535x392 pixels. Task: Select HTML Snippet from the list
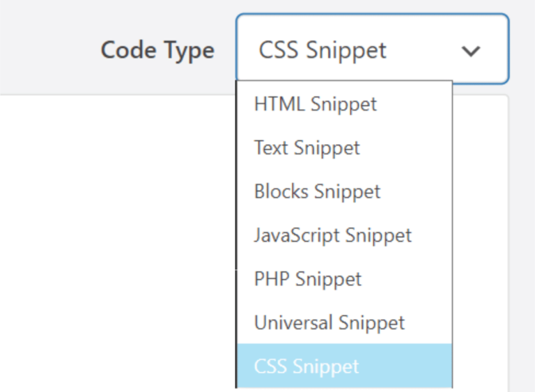pyautogui.click(x=316, y=104)
